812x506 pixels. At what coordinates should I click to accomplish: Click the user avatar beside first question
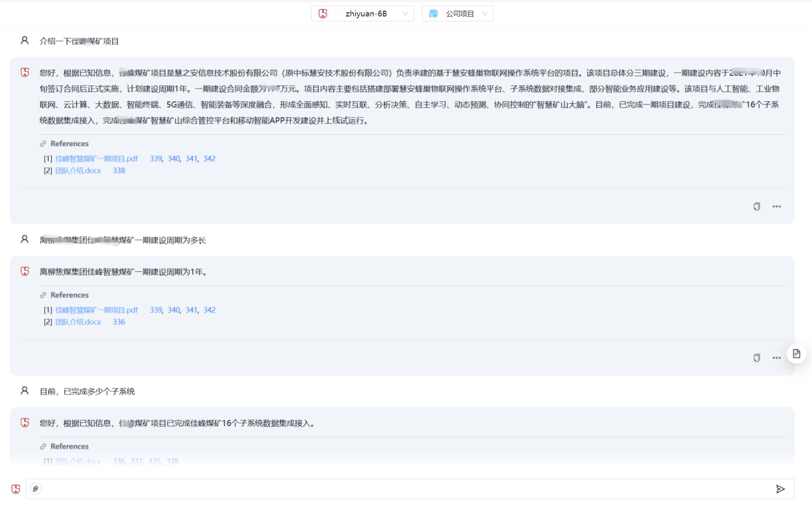(x=24, y=40)
